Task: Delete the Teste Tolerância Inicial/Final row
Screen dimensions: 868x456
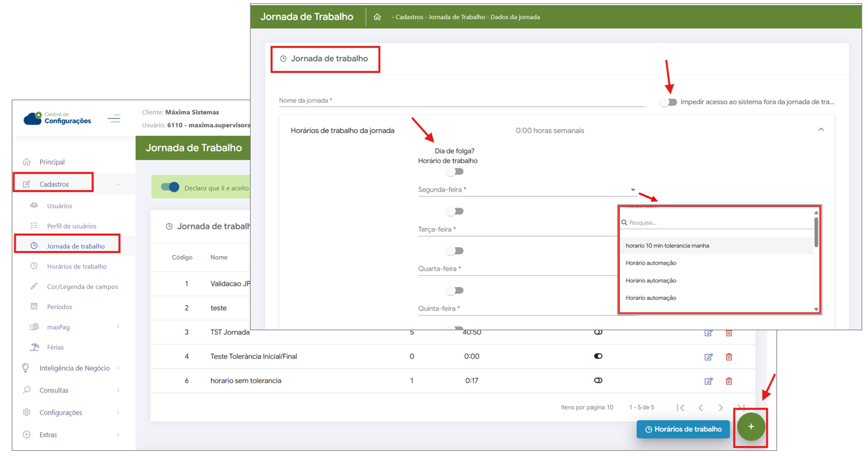Action: 729,357
